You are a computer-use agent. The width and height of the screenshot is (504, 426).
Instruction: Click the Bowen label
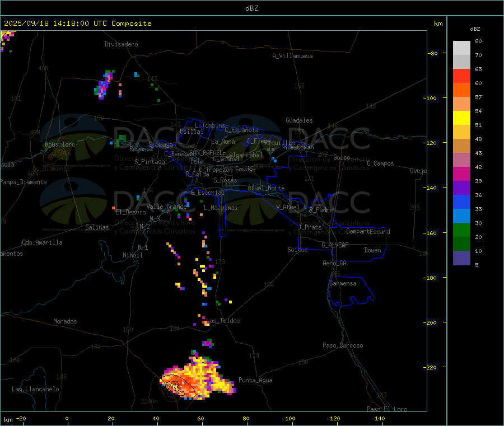coord(372,250)
